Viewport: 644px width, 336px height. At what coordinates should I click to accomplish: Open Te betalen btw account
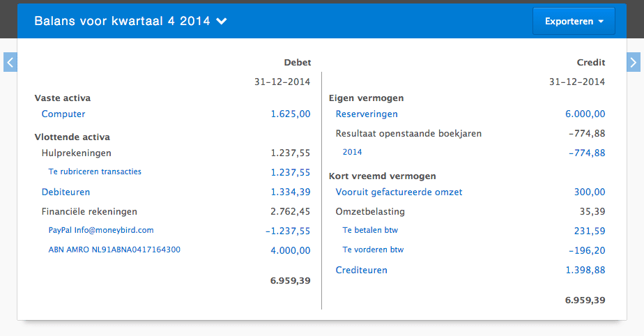point(370,230)
